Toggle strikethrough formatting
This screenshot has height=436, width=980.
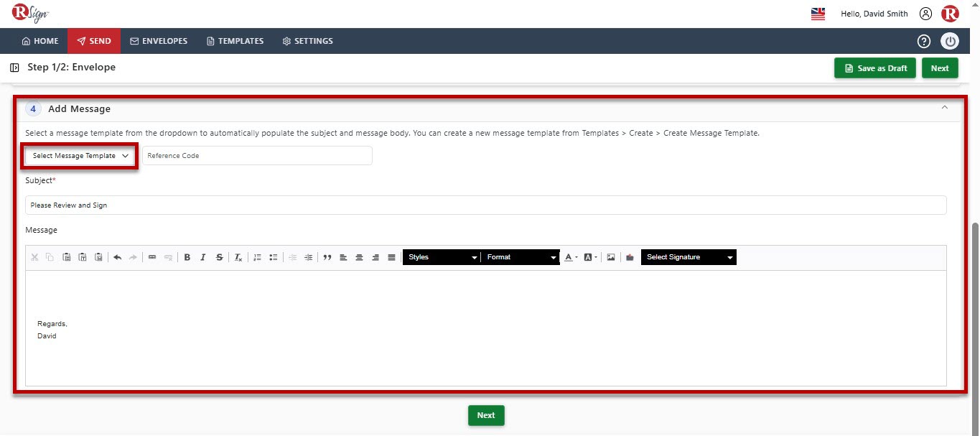(220, 257)
